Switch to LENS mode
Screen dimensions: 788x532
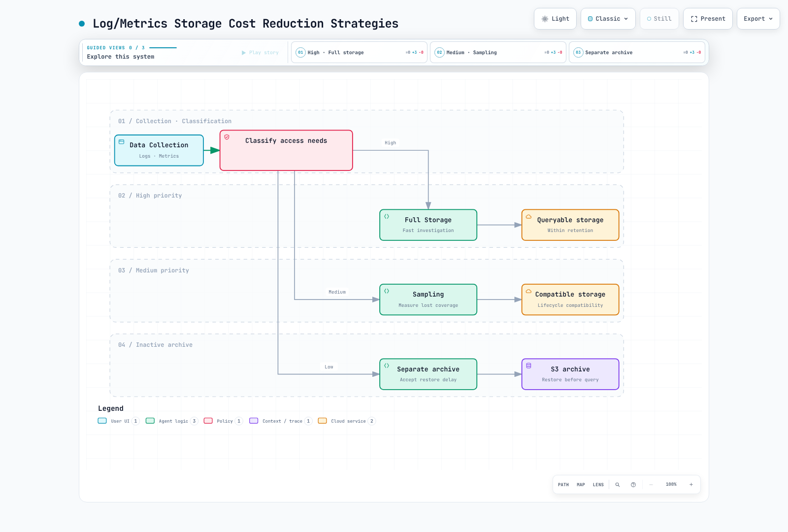tap(598, 485)
